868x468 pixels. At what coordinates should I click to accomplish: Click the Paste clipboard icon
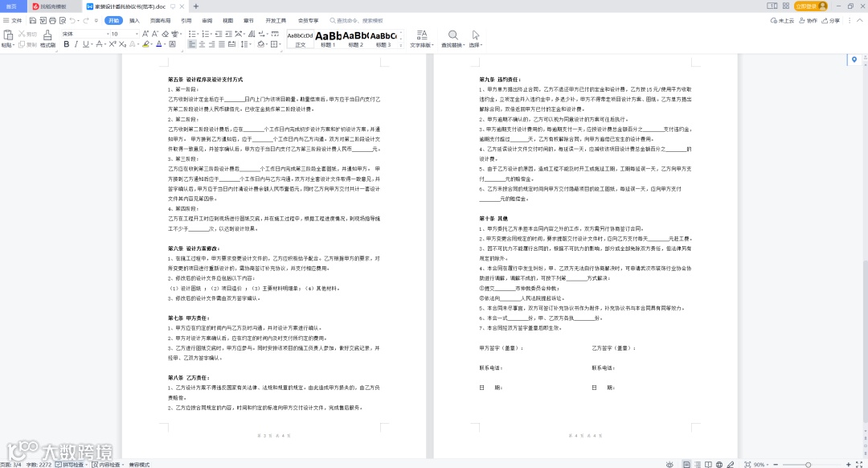(8, 35)
